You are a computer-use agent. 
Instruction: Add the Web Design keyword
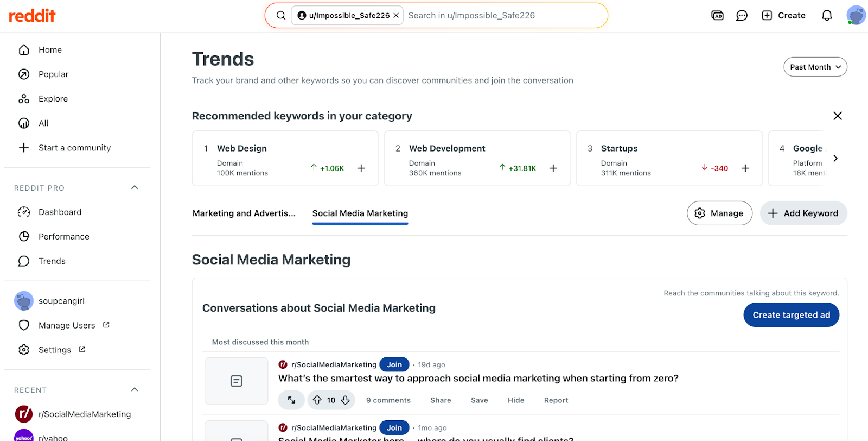point(361,168)
